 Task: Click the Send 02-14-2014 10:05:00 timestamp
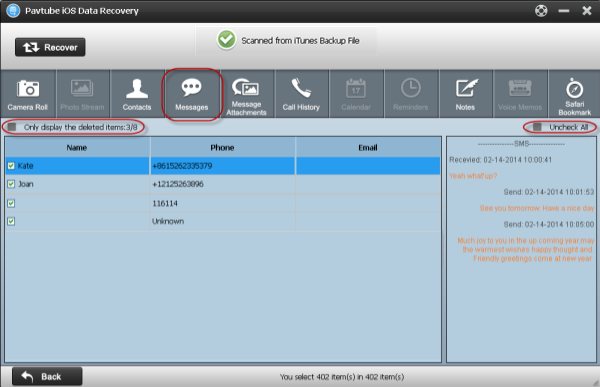549,224
